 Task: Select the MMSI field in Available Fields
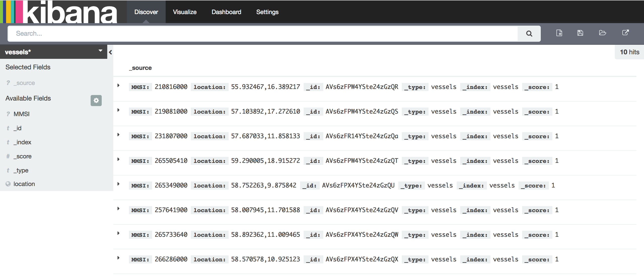click(21, 114)
